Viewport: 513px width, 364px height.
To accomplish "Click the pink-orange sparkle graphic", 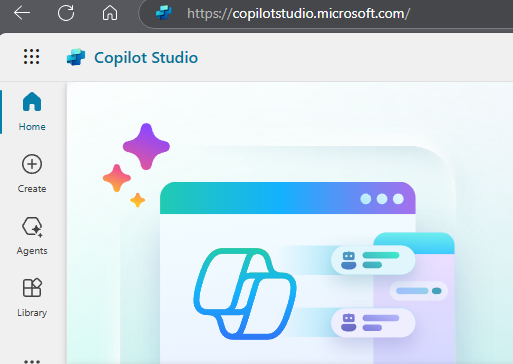I will 117,178.
